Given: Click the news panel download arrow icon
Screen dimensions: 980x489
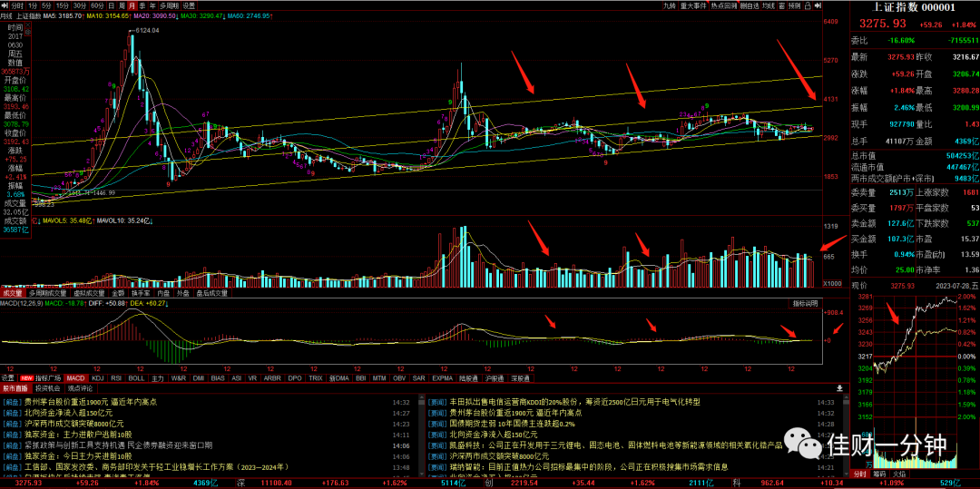Looking at the screenshot, I should click(838, 387).
